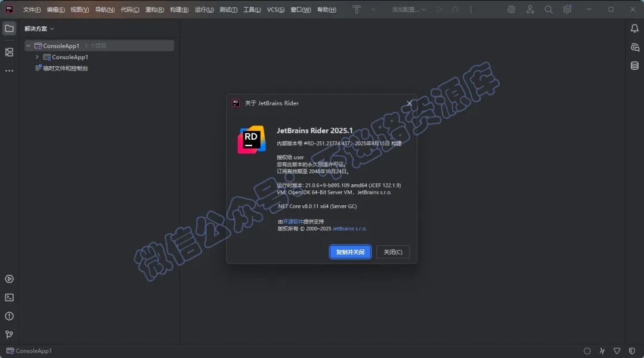Open the 帮助(H) menu
The image size is (644, 358).
(x=327, y=10)
